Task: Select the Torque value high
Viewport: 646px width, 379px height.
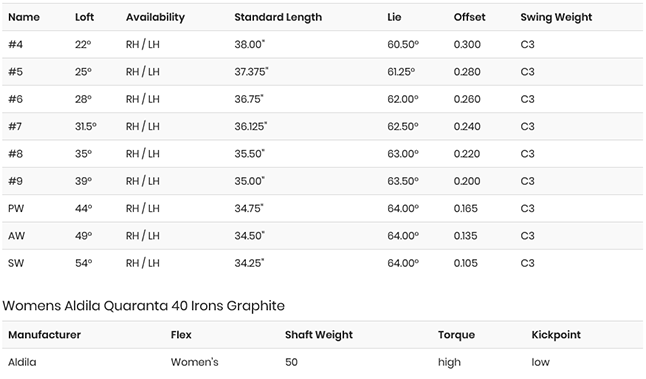Action: (x=449, y=362)
